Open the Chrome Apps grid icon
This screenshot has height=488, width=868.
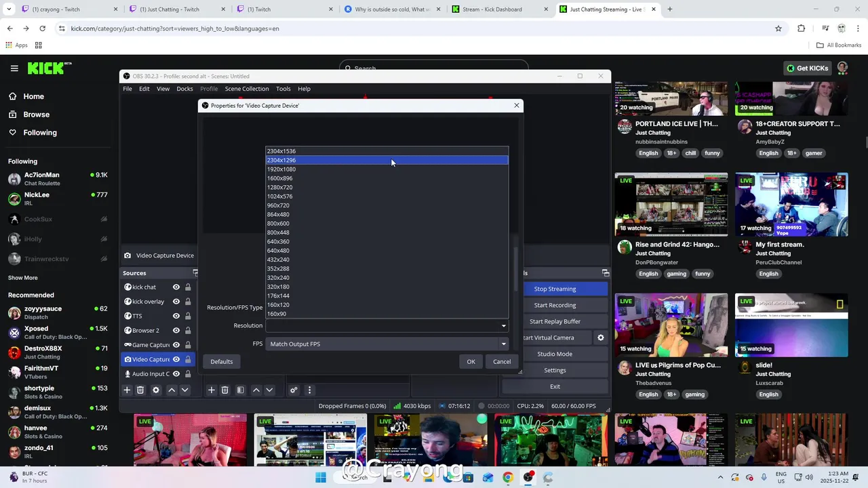[39, 45]
